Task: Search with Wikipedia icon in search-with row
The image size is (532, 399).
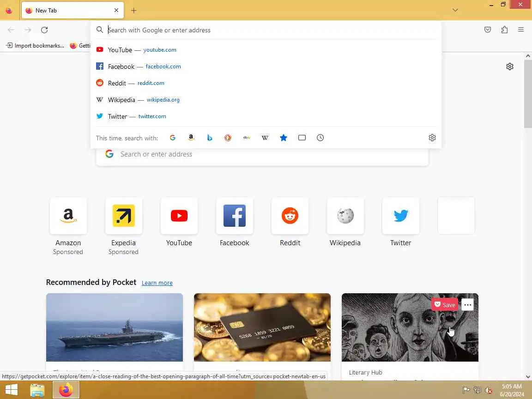Action: coord(265,138)
